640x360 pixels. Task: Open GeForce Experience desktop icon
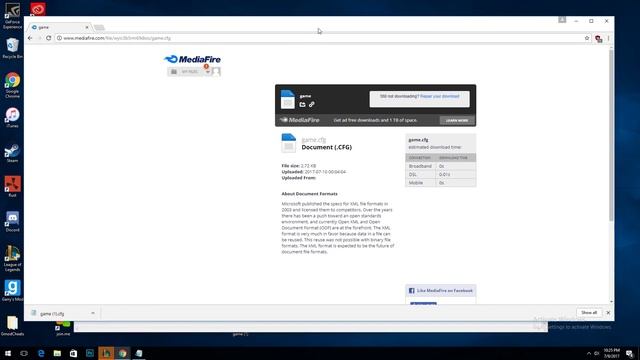pyautogui.click(x=12, y=16)
